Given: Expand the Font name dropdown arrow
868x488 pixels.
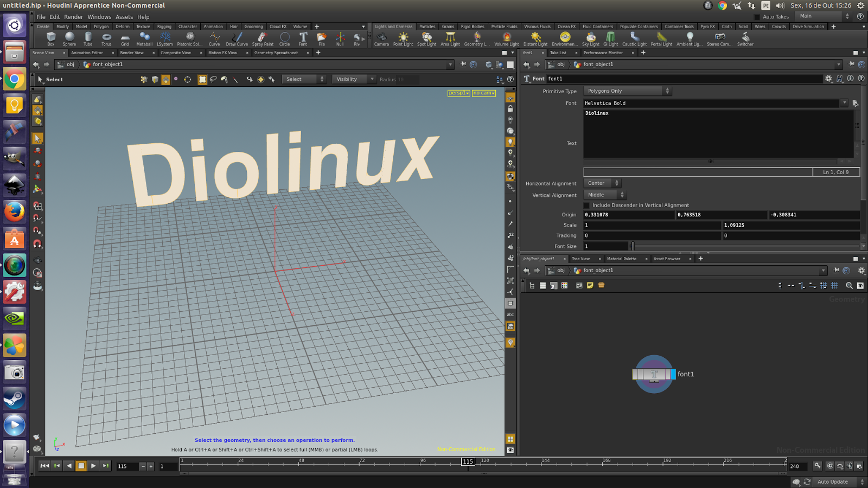Looking at the screenshot, I should (x=845, y=103).
